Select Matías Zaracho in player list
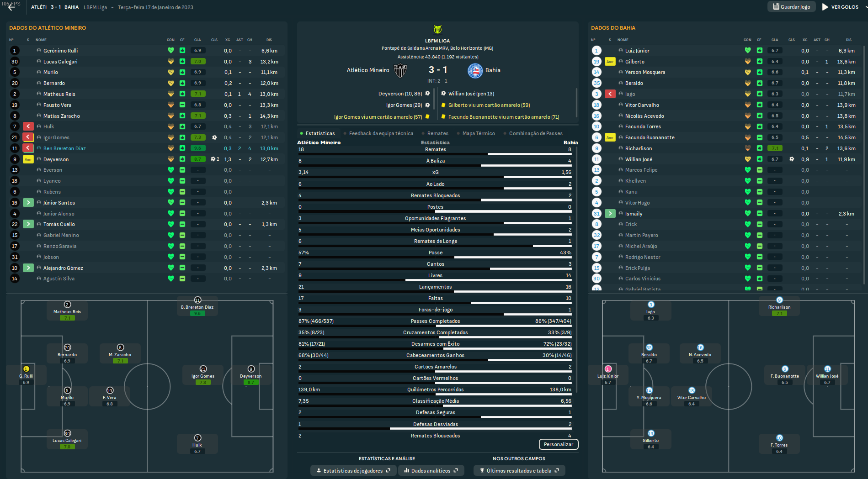The height and width of the screenshot is (479, 868). tap(62, 116)
